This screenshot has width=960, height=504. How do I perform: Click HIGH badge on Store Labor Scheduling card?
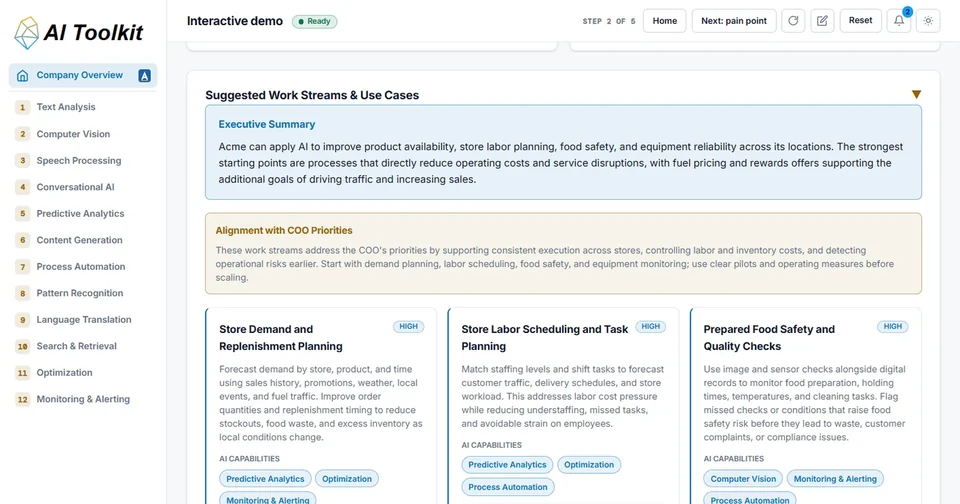point(650,327)
